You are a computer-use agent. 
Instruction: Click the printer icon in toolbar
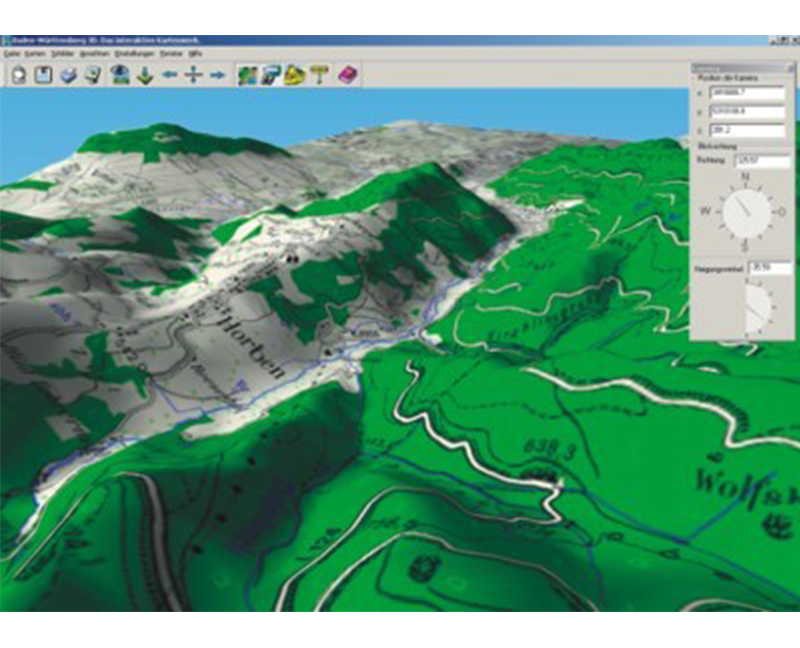click(68, 75)
